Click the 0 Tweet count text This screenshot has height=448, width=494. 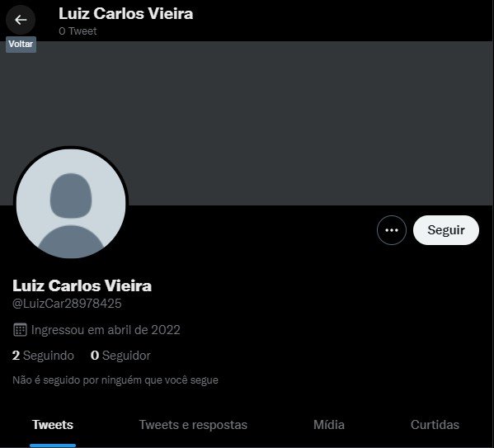click(78, 31)
